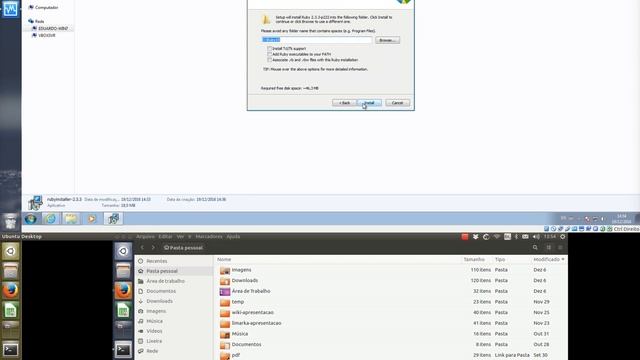Check Add Ruby executables to your PATH
The height and width of the screenshot is (360, 640).
pyautogui.click(x=269, y=54)
